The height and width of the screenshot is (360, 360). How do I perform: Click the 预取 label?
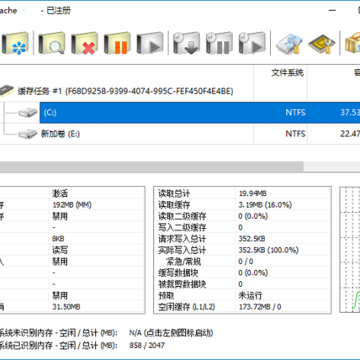pyautogui.click(x=166, y=295)
